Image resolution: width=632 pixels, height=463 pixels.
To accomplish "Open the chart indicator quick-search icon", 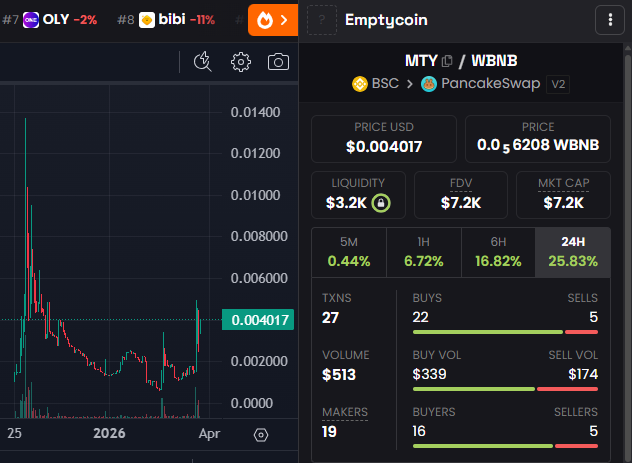I will pyautogui.click(x=202, y=62).
